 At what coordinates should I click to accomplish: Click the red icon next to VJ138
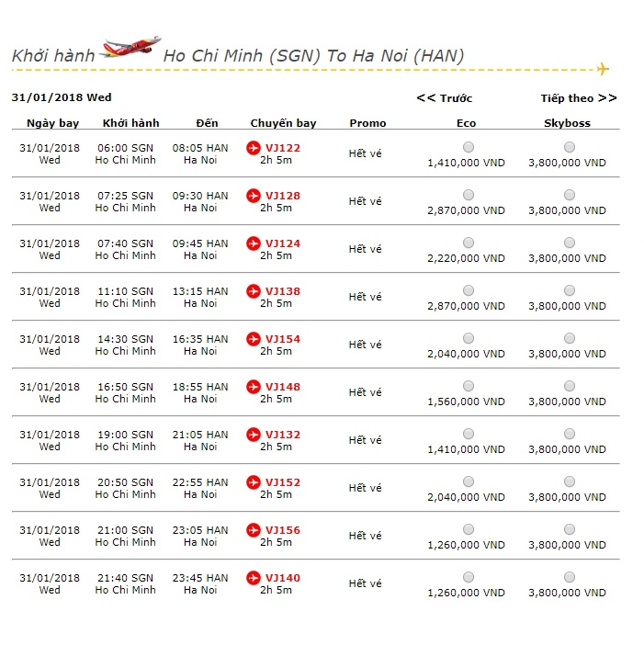(x=254, y=291)
